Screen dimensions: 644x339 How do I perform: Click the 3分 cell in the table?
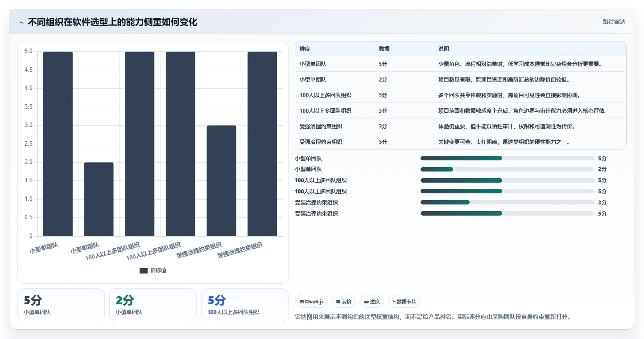point(383,127)
